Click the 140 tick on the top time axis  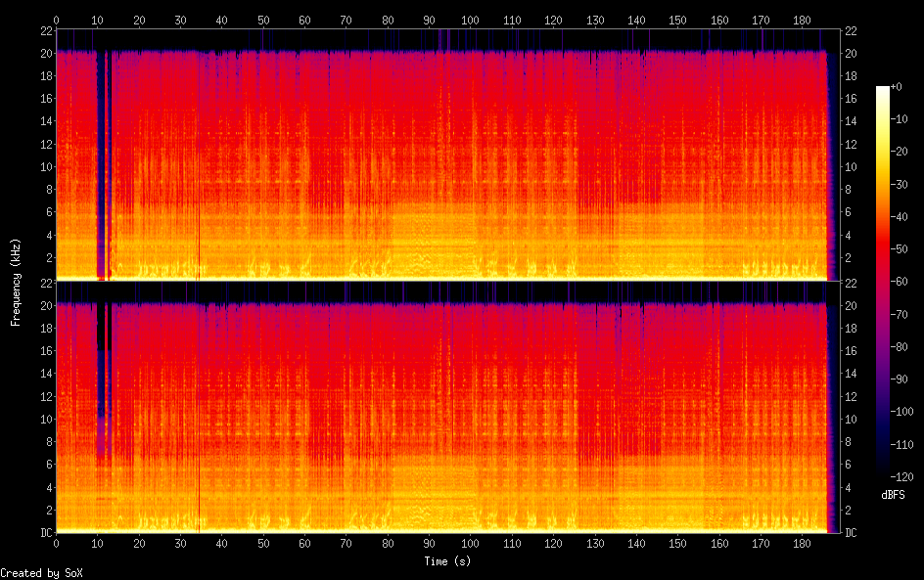(x=637, y=20)
